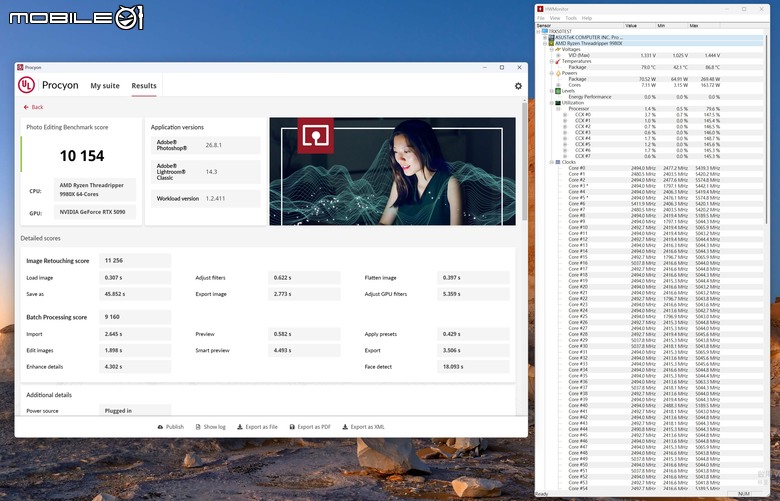The width and height of the screenshot is (780, 501).
Task: Click the UL logo in Procyon header
Action: (x=26, y=85)
